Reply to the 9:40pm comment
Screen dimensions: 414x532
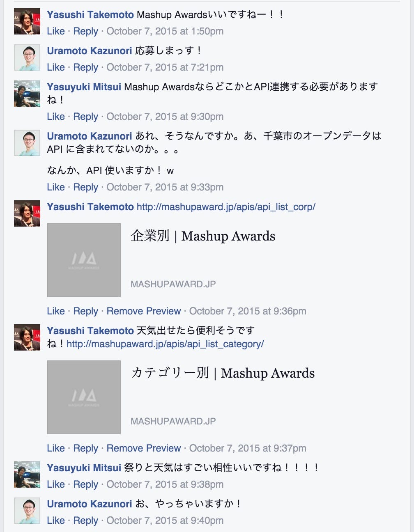pyautogui.click(x=85, y=521)
